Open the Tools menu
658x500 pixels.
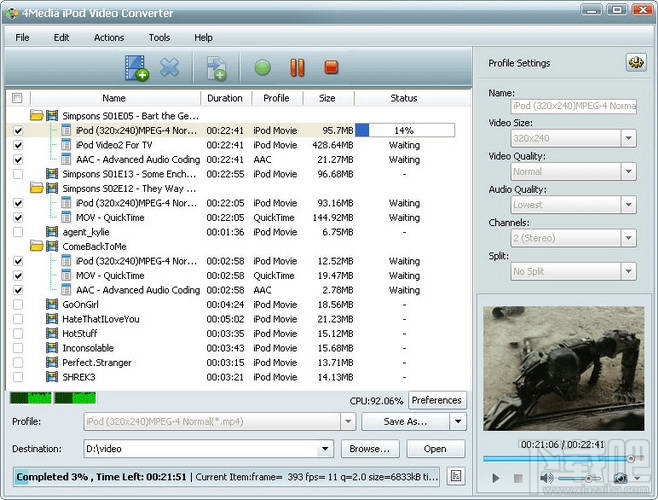point(159,37)
